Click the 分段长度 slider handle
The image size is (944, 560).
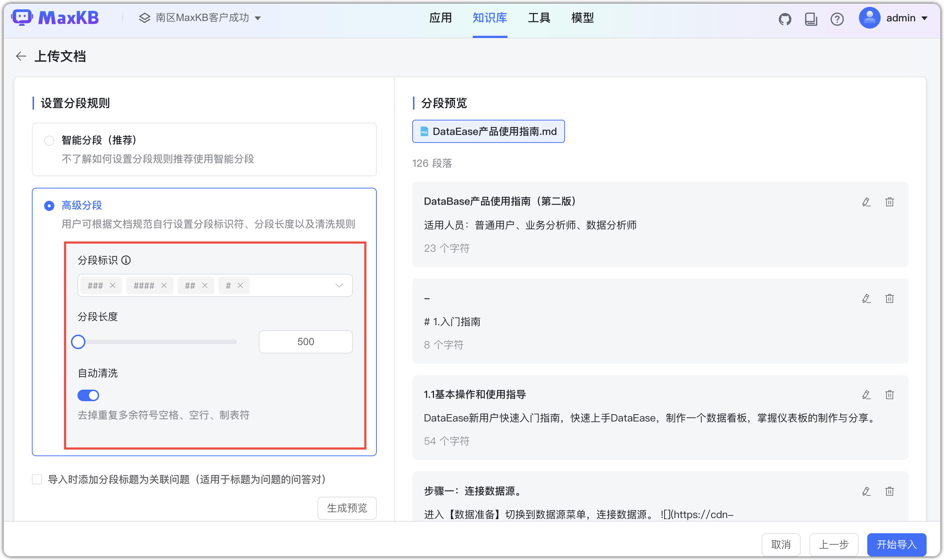[78, 342]
